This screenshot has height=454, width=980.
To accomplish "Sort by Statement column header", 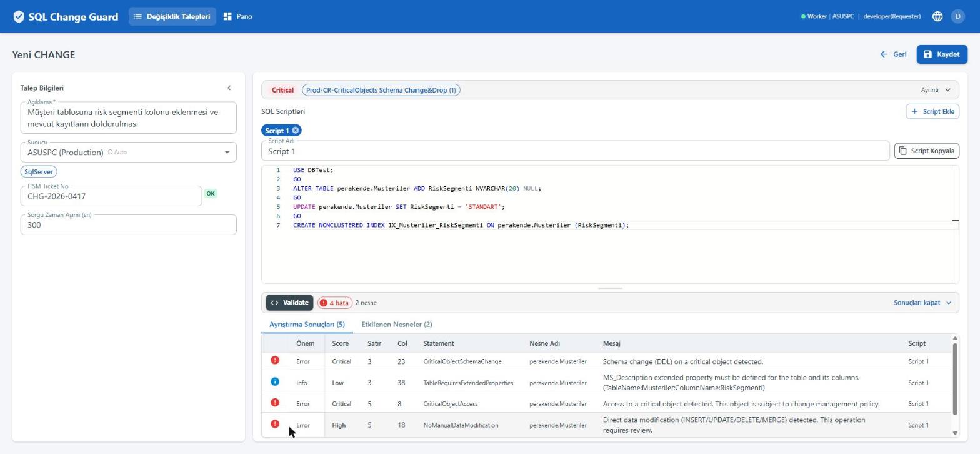I will click(439, 343).
